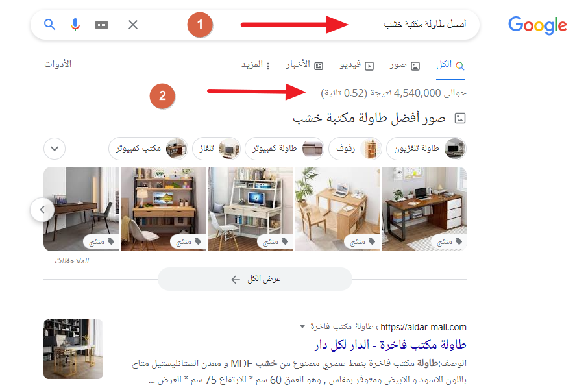Click the blue search magnifier icon
Viewport: 575px width, 392px height.
(49, 25)
